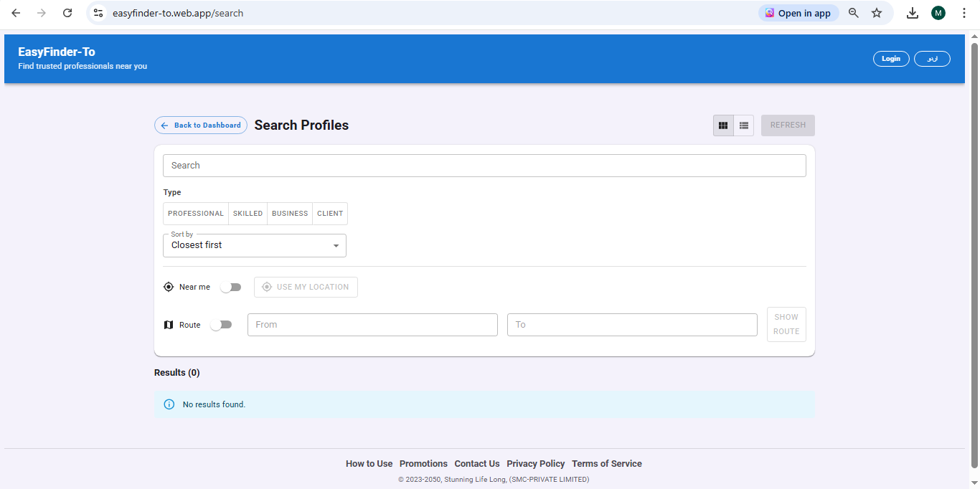
Task: Click the Search Profiles heading
Action: click(x=301, y=125)
